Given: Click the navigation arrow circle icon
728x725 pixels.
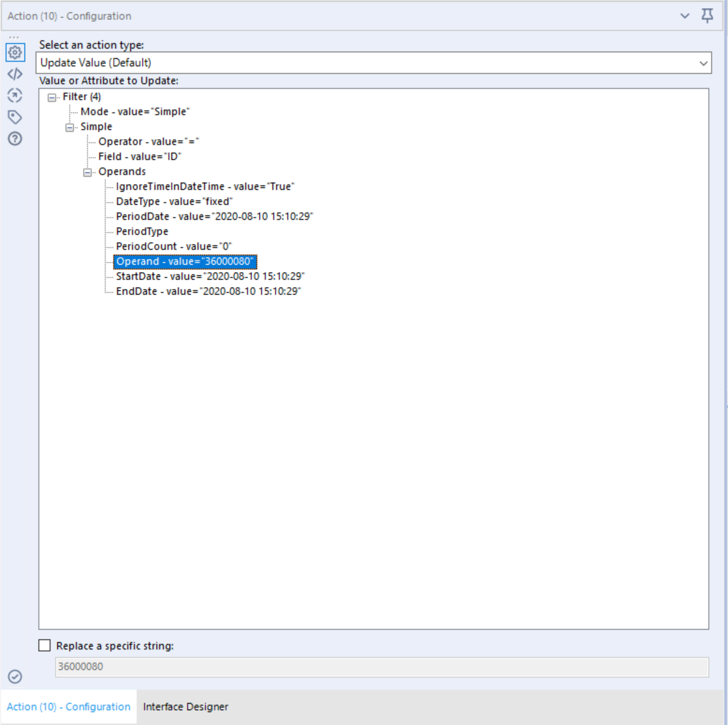Looking at the screenshot, I should (15, 95).
